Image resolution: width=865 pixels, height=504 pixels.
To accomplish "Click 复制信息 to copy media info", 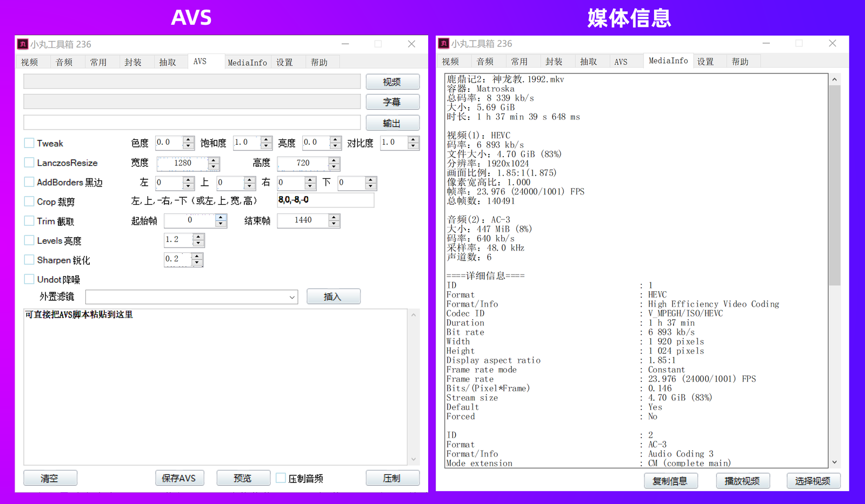I will point(670,481).
